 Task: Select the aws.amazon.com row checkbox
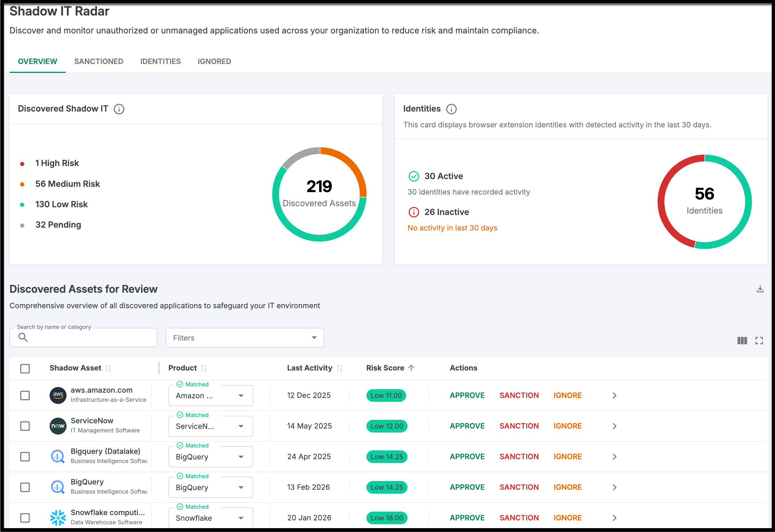click(25, 395)
